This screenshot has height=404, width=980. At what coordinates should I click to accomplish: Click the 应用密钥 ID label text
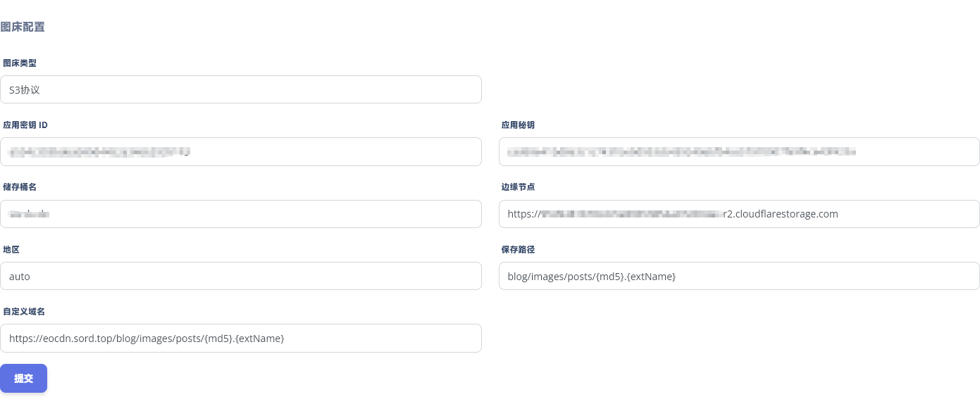tap(25, 125)
